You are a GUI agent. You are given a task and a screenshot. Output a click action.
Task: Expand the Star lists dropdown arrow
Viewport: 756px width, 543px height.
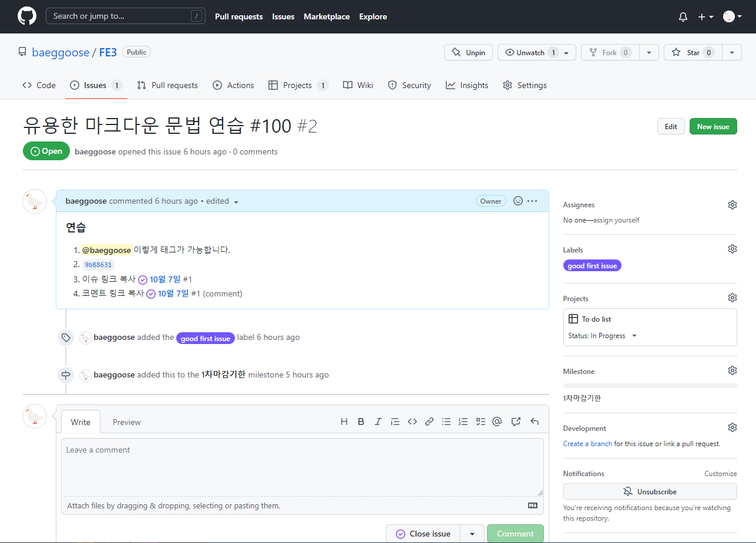point(732,52)
